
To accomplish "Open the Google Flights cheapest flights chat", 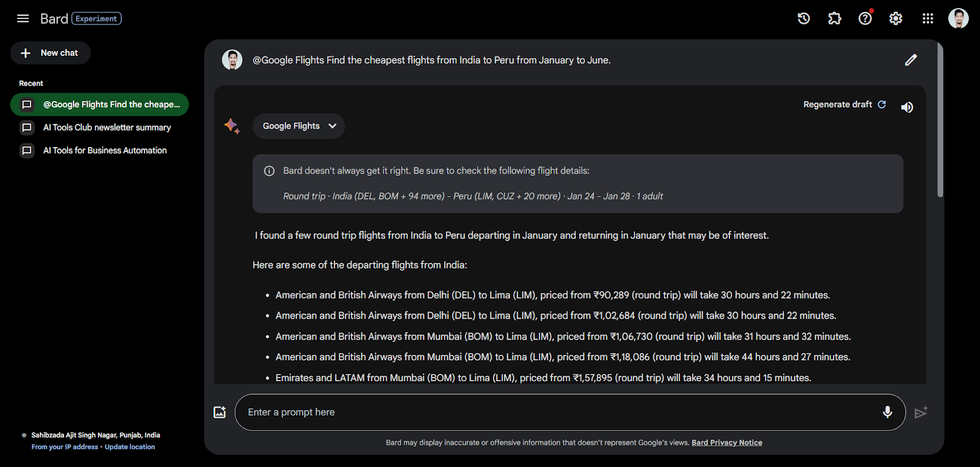I will tap(99, 104).
